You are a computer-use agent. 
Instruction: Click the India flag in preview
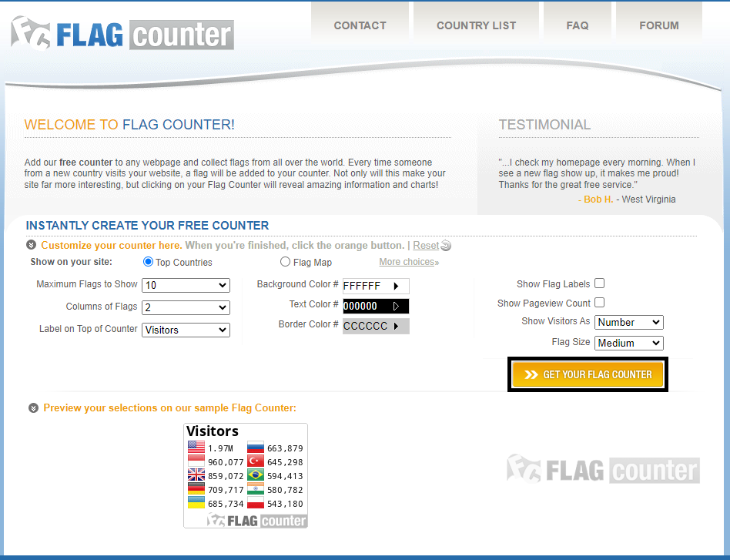pos(256,488)
